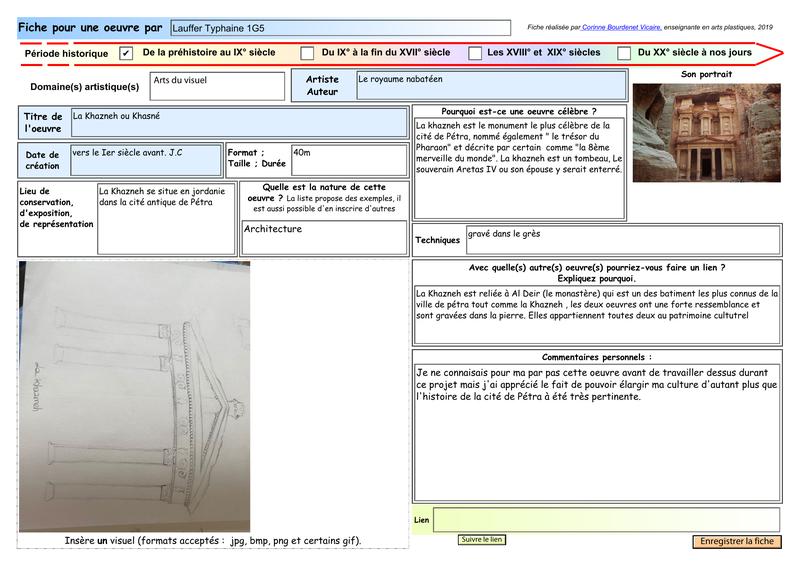
Task: Click the 'Suivre le lien' button
Action: pyautogui.click(x=482, y=540)
